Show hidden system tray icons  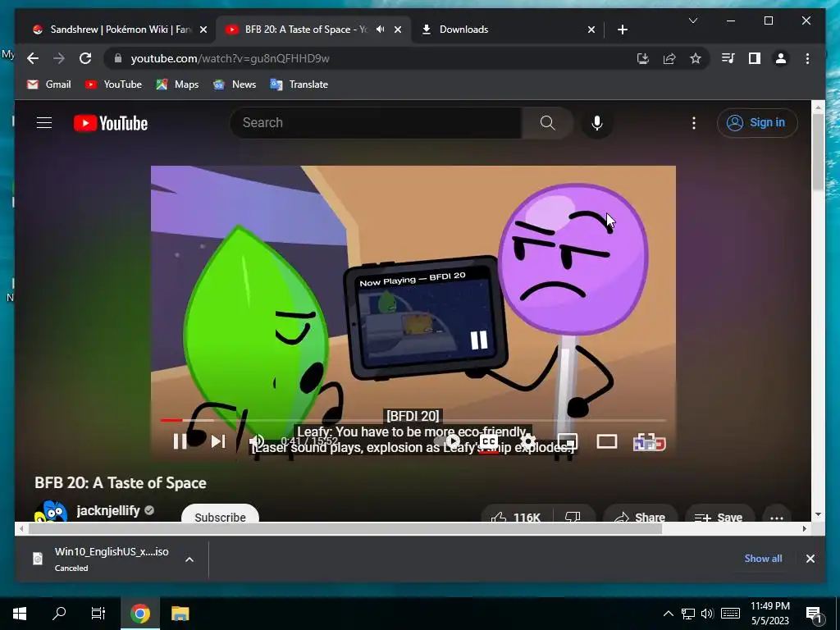click(x=668, y=614)
